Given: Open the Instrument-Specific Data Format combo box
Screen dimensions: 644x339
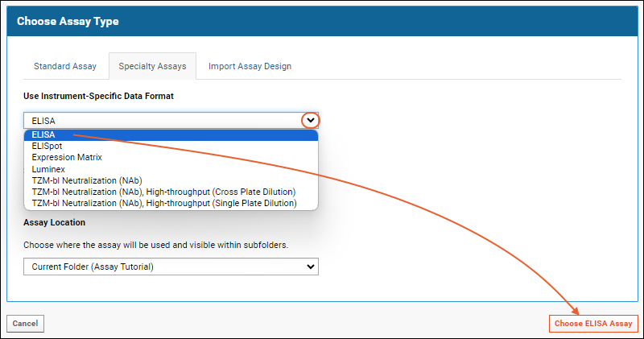Looking at the screenshot, I should click(171, 121).
